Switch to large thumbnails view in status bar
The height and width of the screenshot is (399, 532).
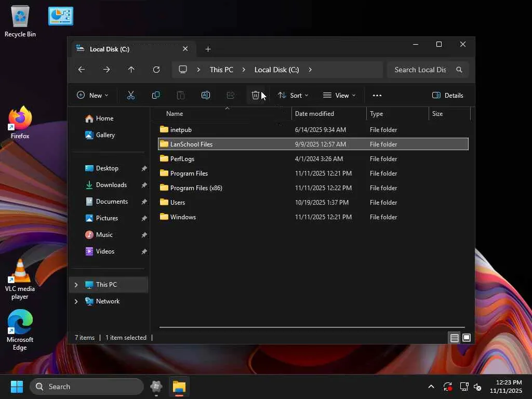[x=467, y=338]
